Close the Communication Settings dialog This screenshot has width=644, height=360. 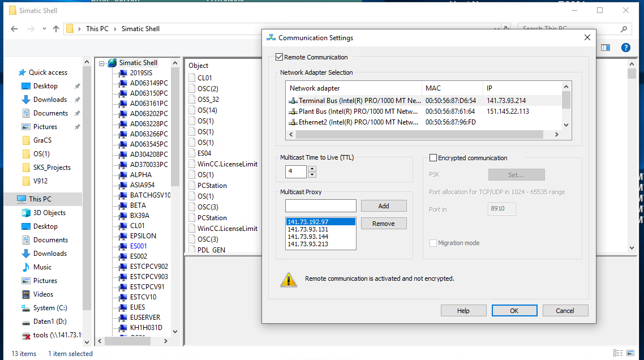pyautogui.click(x=587, y=37)
